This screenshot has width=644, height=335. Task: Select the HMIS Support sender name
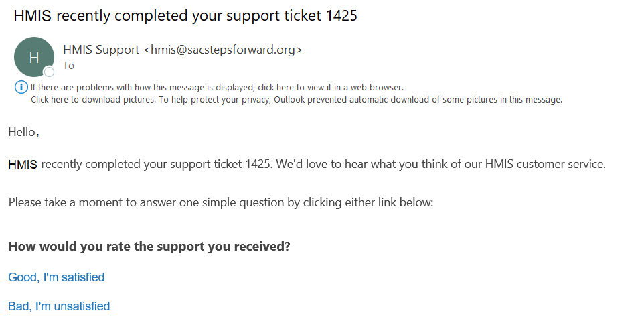pyautogui.click(x=101, y=50)
